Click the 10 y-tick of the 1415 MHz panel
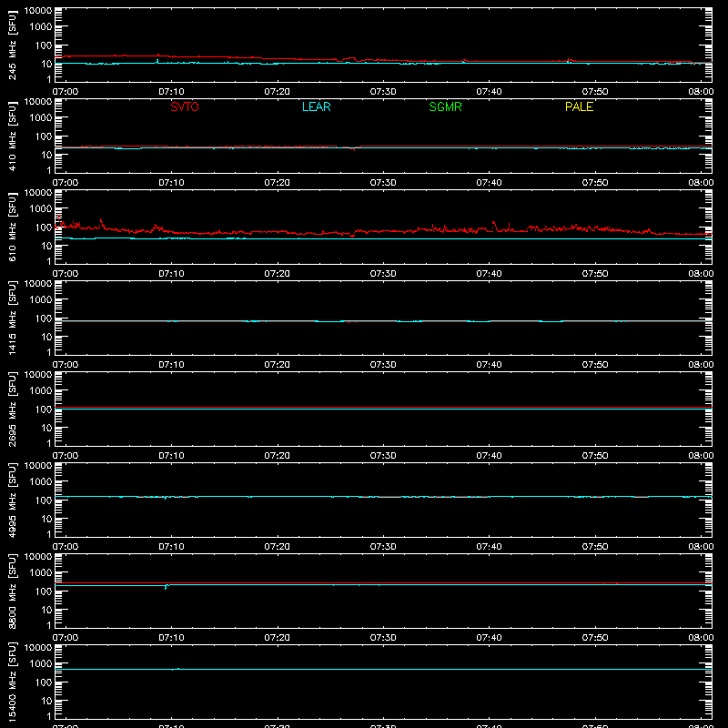This screenshot has height=728, width=728. tap(47, 337)
